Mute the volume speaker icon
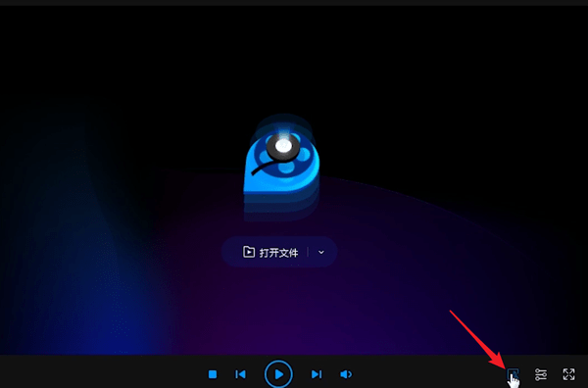Image resolution: width=588 pixels, height=388 pixels. click(346, 374)
